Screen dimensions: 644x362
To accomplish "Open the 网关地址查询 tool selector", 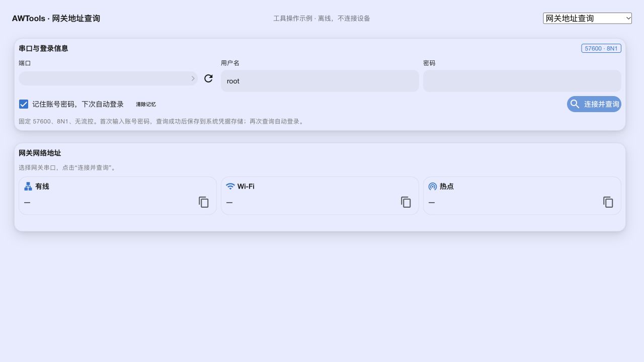I will [x=587, y=18].
